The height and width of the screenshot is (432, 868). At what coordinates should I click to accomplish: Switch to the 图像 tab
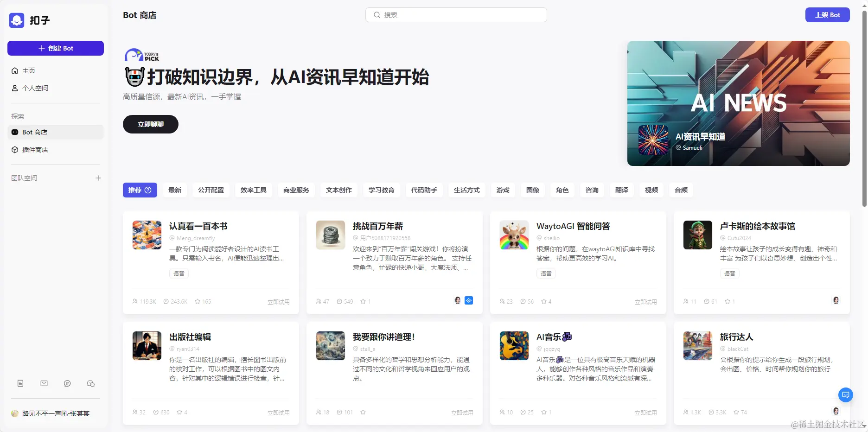[x=533, y=190]
